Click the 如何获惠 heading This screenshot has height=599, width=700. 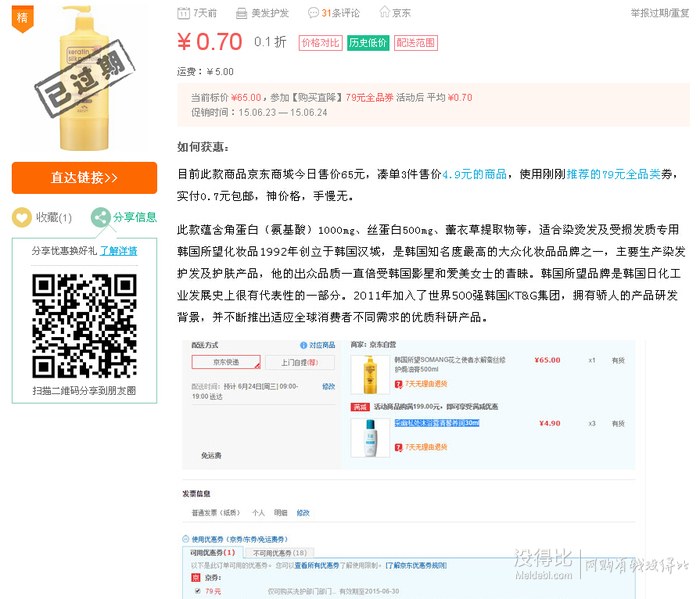[x=203, y=147]
